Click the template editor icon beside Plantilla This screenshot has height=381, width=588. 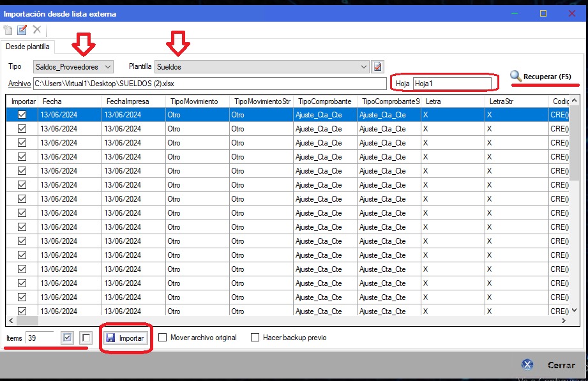click(377, 66)
